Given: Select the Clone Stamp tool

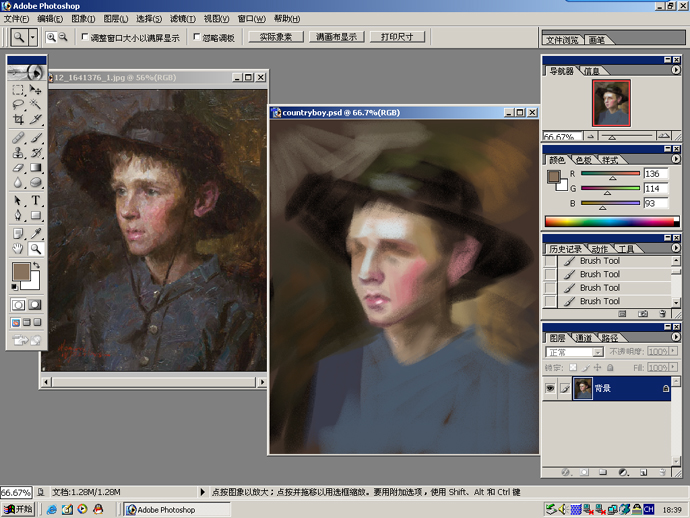Looking at the screenshot, I should [x=18, y=153].
